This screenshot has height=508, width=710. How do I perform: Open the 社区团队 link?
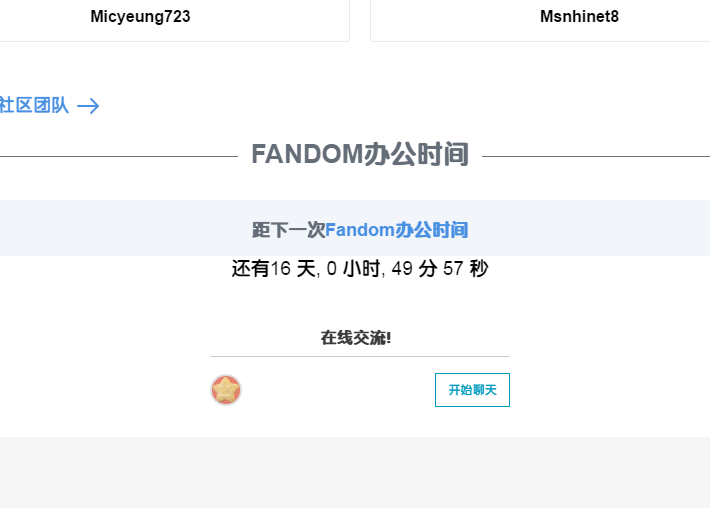(34, 105)
